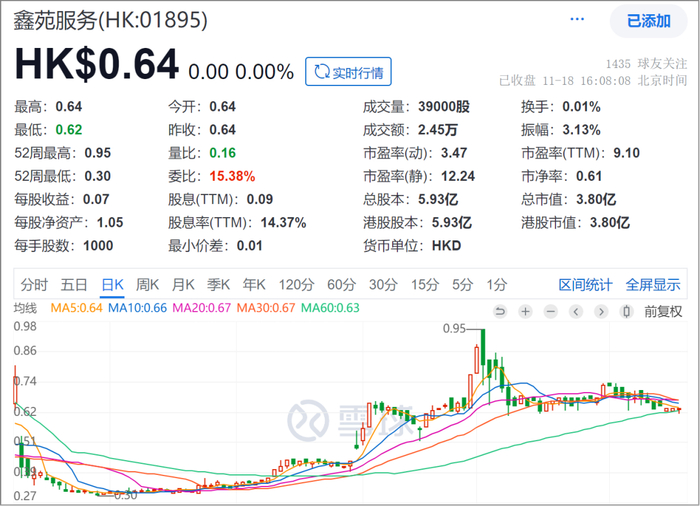700x506 pixels.
Task: Click the 市净率 value 0.61
Action: 589,176
